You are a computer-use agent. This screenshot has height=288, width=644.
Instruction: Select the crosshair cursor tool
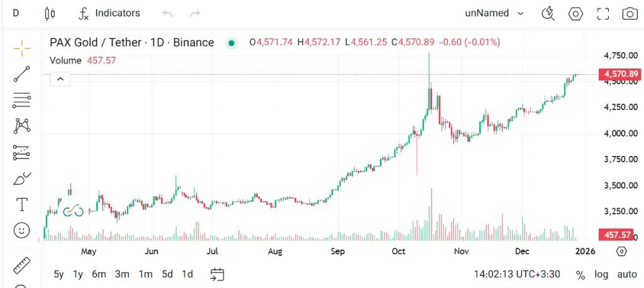click(x=22, y=48)
